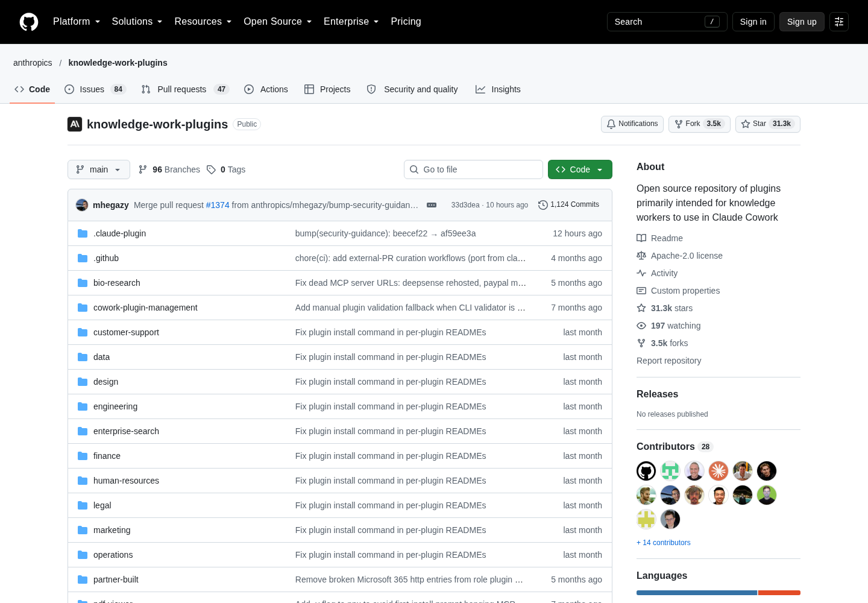Click the finance folder icon
Viewport: 868px width, 603px height.
83,456
